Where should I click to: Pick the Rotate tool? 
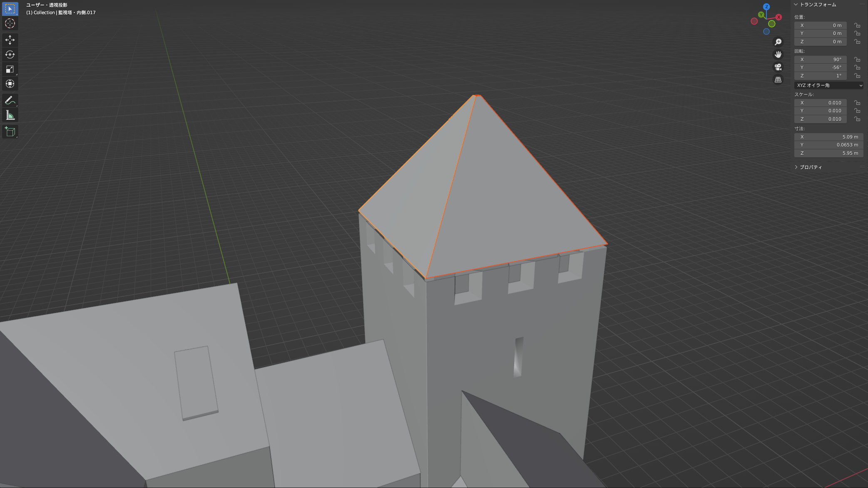[x=10, y=54]
